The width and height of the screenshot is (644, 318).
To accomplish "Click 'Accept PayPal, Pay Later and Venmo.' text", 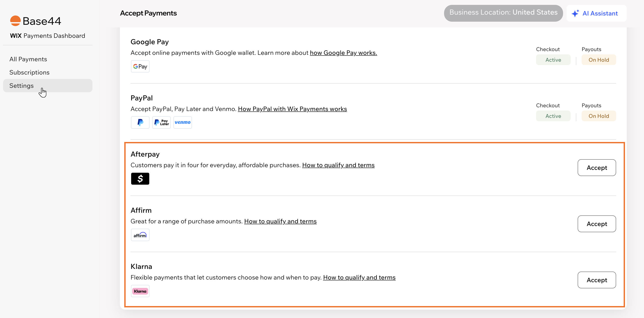I will click(x=184, y=109).
